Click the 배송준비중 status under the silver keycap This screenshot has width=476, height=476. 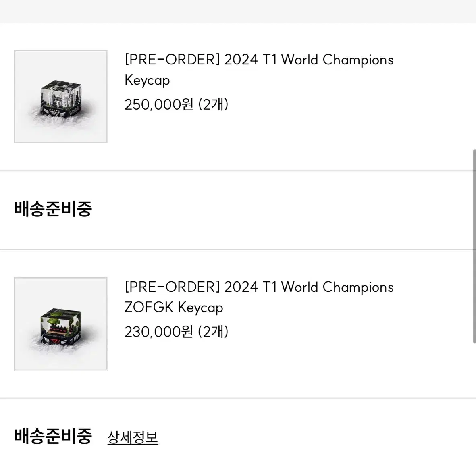coord(53,209)
